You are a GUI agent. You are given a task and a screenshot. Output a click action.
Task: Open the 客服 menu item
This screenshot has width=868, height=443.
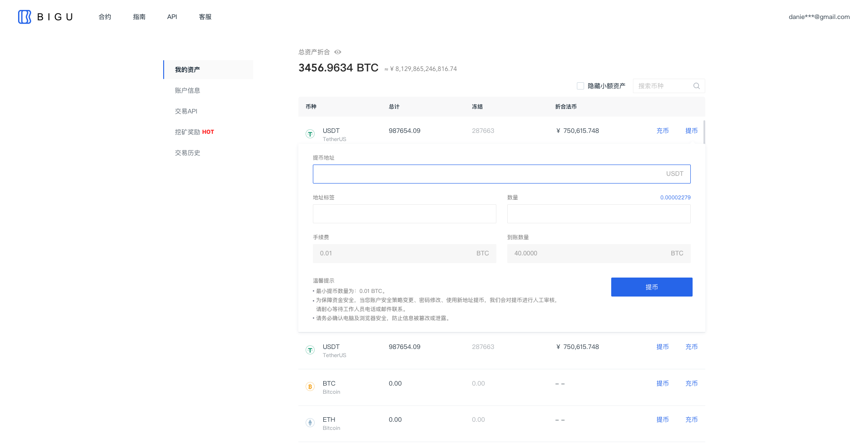pyautogui.click(x=205, y=17)
